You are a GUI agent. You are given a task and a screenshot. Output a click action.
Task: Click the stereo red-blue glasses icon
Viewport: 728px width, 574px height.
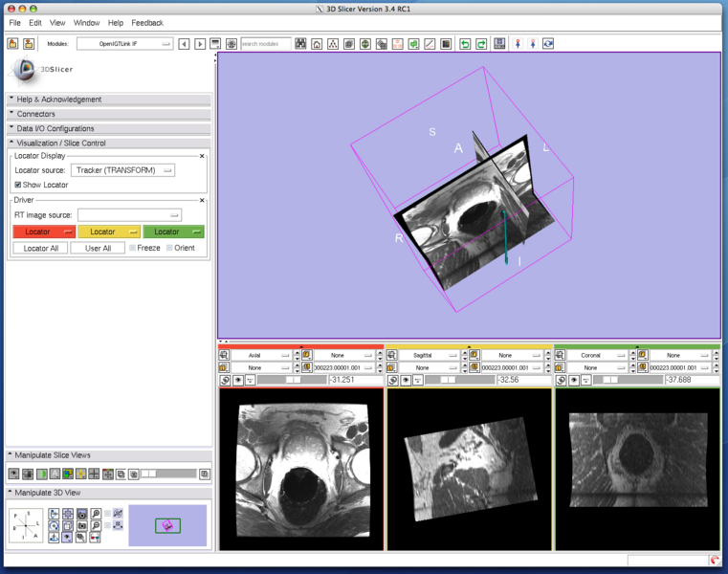pos(95,538)
